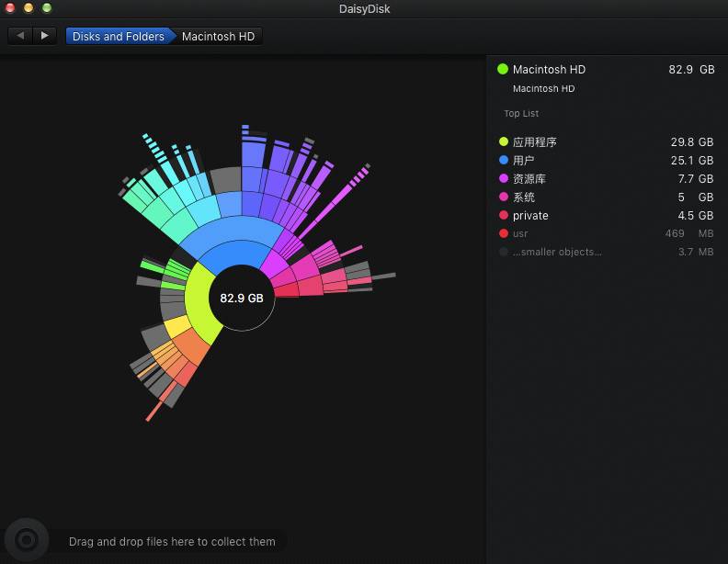Click the 29.8 GB size value
This screenshot has height=564, width=728.
coord(691,142)
